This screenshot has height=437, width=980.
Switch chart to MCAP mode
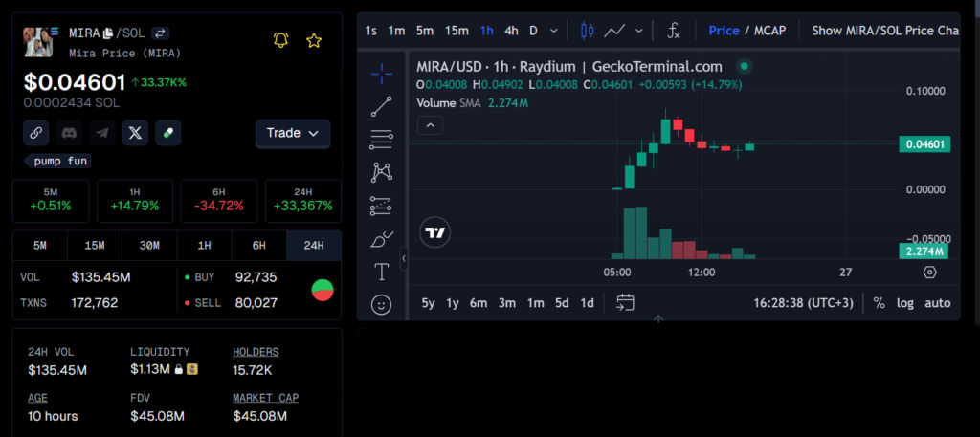point(770,31)
